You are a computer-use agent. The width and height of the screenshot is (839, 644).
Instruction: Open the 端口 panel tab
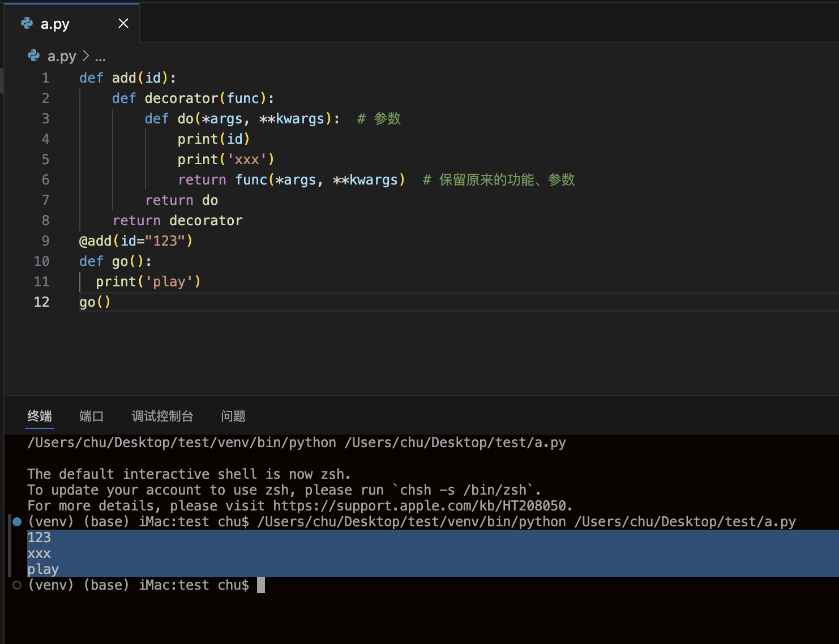[x=91, y=416]
